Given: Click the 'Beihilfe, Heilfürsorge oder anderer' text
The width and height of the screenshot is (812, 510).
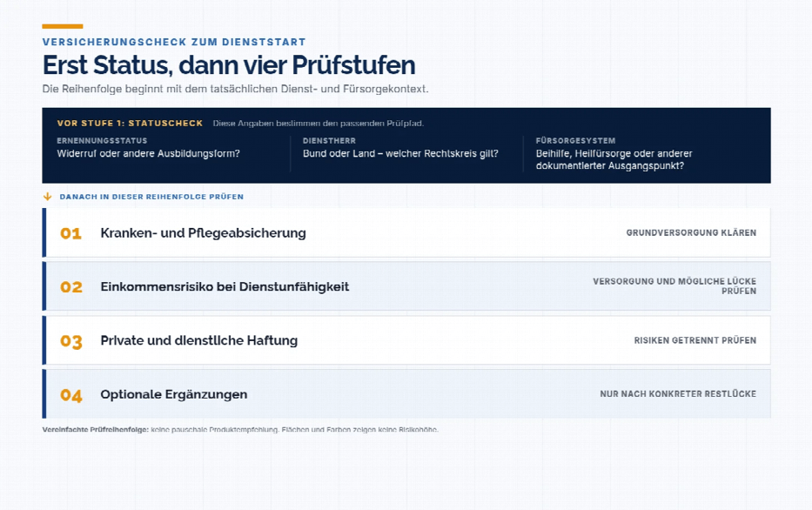Looking at the screenshot, I should (614, 153).
